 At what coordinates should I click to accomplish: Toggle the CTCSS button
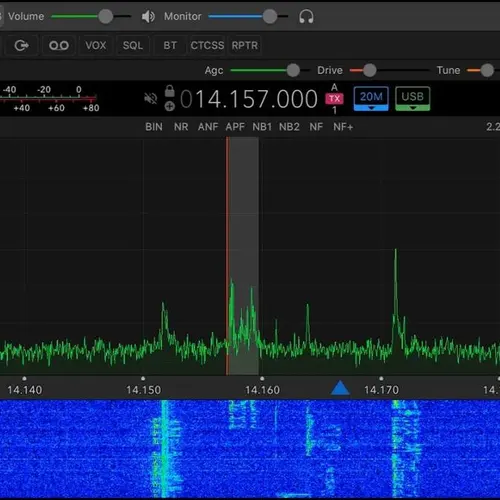[x=207, y=45]
